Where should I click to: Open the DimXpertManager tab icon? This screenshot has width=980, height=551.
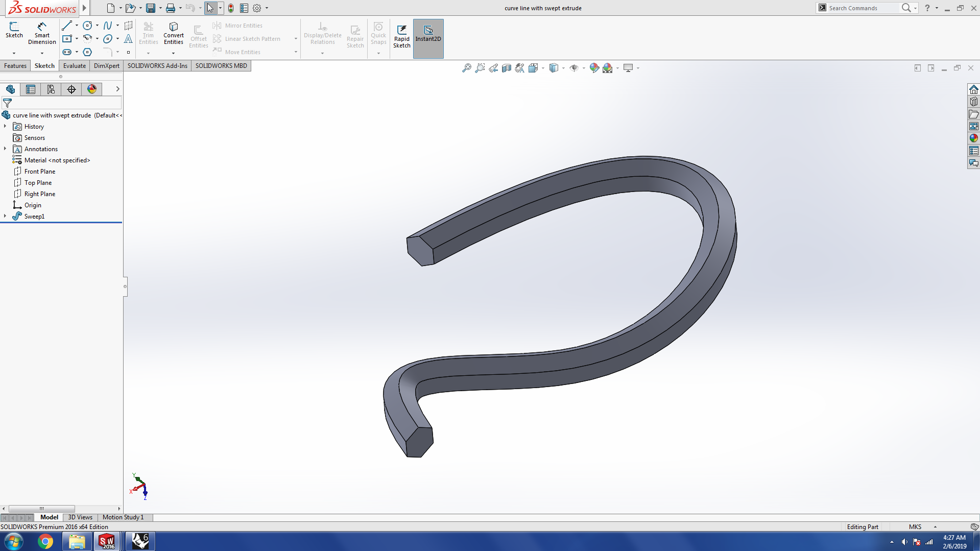tap(71, 89)
